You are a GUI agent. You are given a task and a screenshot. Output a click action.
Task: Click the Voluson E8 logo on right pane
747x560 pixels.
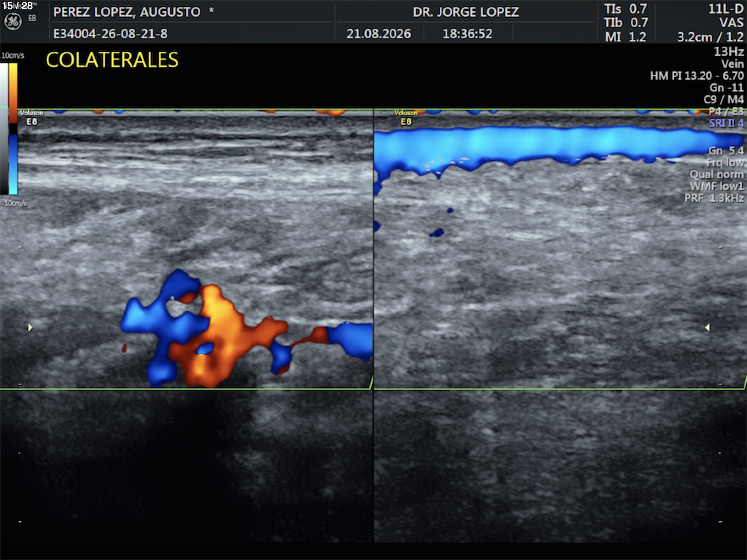[406, 118]
